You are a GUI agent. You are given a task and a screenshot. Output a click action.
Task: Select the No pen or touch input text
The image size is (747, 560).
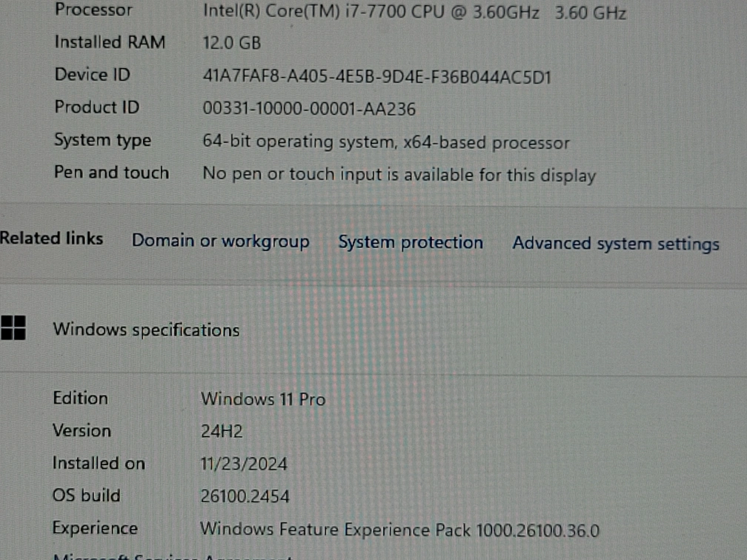[399, 175]
